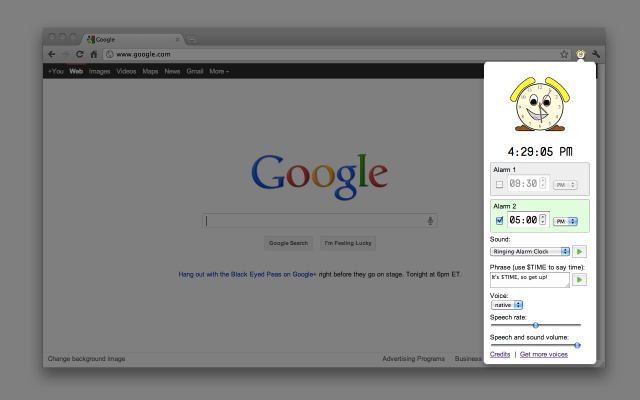Select Maps in the Google bar
Screen dimensions: 640x400
click(150, 71)
